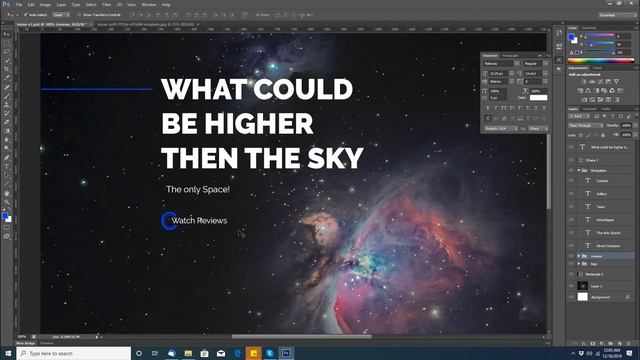Open the Window menu

pos(149,4)
